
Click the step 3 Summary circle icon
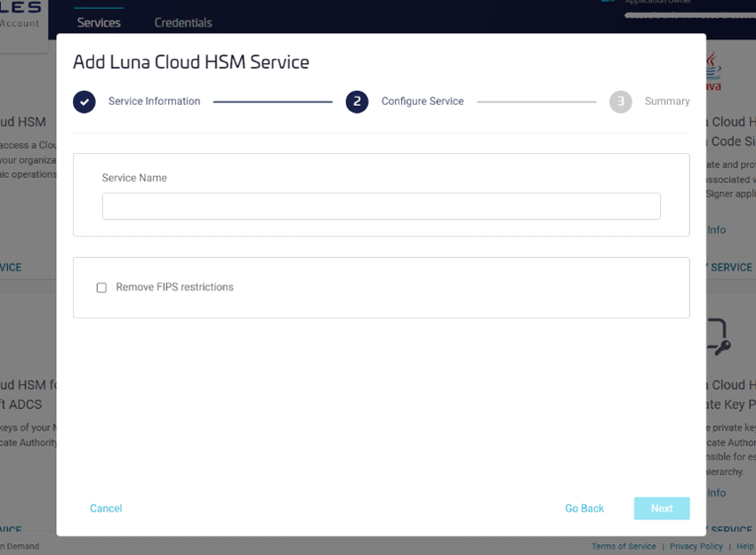click(x=620, y=101)
